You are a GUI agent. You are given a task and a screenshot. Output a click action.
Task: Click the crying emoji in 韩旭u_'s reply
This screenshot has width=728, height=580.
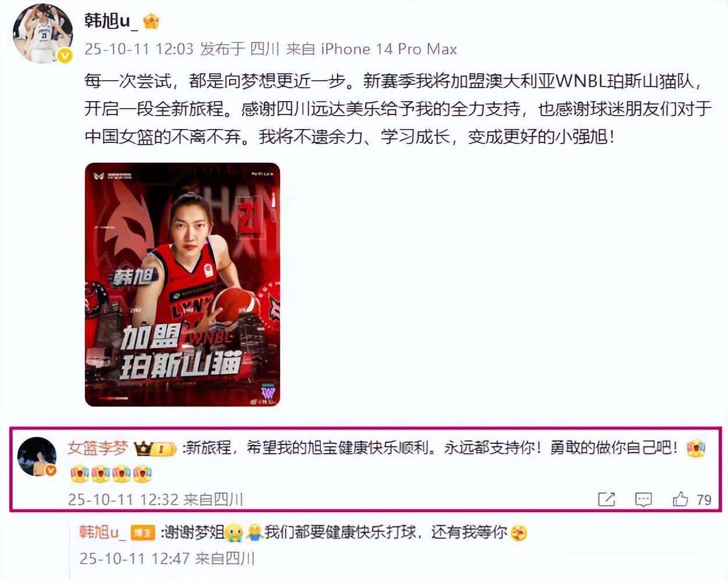click(234, 532)
